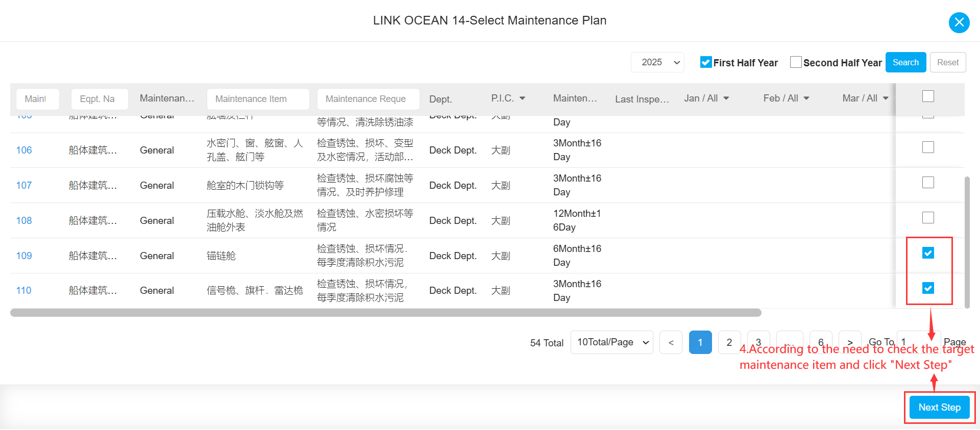Viewport: 980px width, 430px height.
Task: Click the '锚链舱' maintenance item cell
Action: pos(221,256)
